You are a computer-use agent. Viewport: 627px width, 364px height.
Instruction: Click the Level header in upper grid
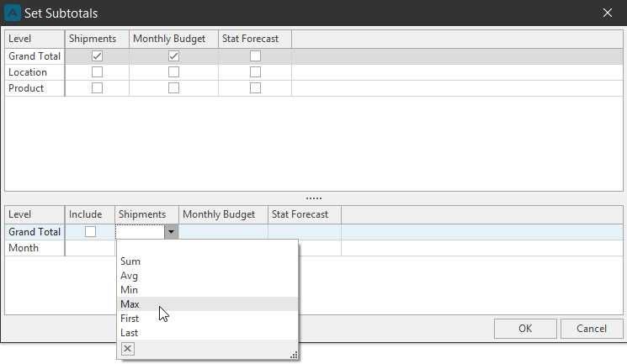pyautogui.click(x=35, y=39)
